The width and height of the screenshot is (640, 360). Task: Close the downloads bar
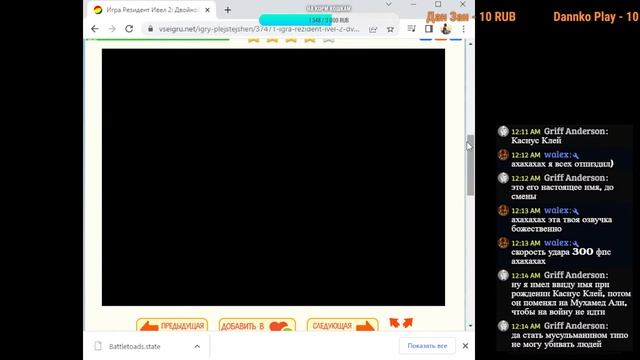coord(465,346)
